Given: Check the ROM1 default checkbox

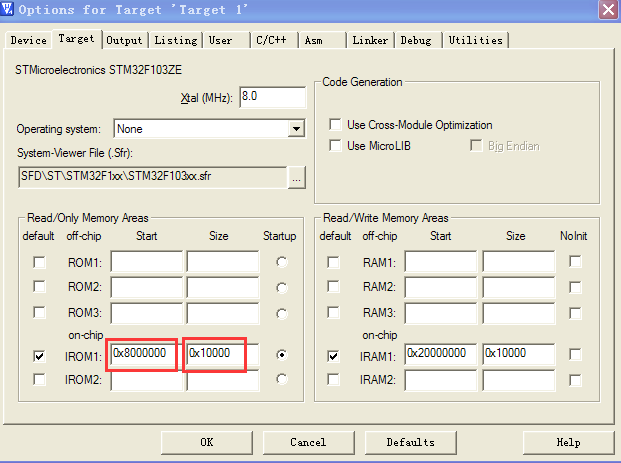Looking at the screenshot, I should pyautogui.click(x=39, y=263).
